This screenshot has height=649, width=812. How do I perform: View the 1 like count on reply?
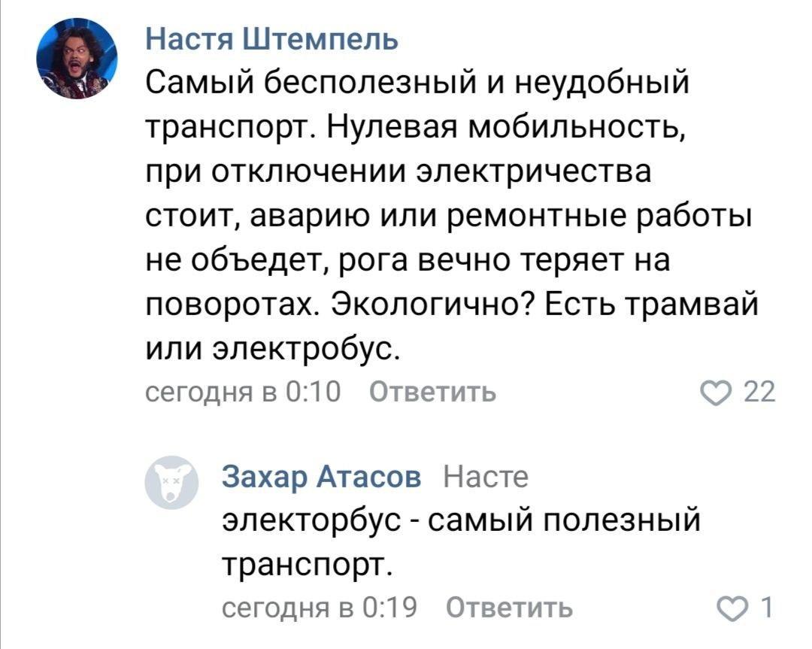(x=767, y=608)
